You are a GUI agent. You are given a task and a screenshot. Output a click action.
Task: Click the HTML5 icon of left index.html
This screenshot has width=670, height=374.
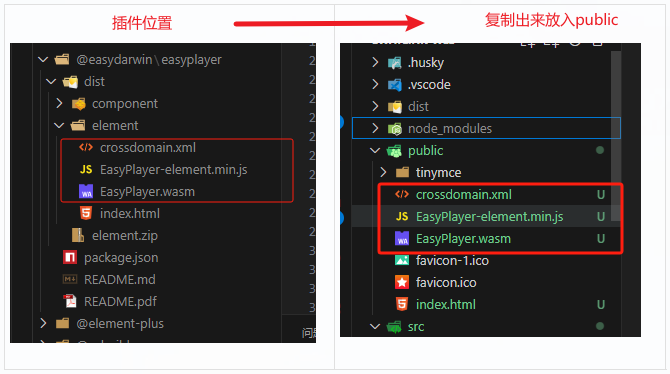click(x=86, y=213)
